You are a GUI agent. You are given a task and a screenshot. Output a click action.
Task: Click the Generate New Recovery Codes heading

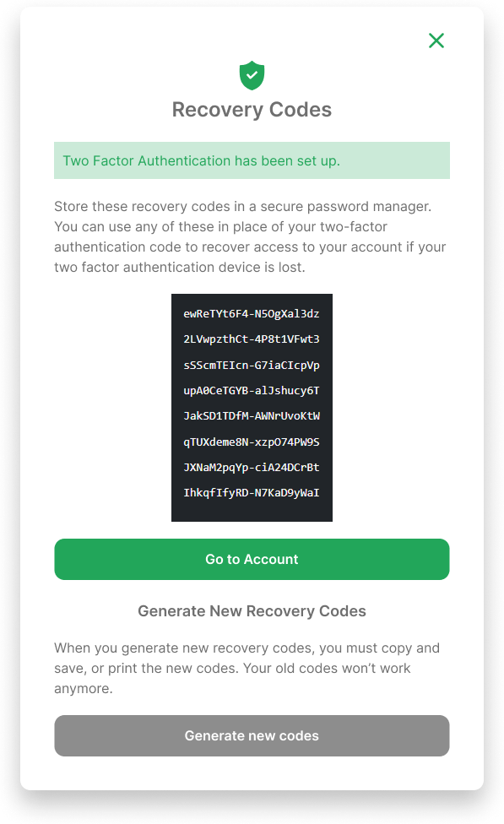point(251,610)
